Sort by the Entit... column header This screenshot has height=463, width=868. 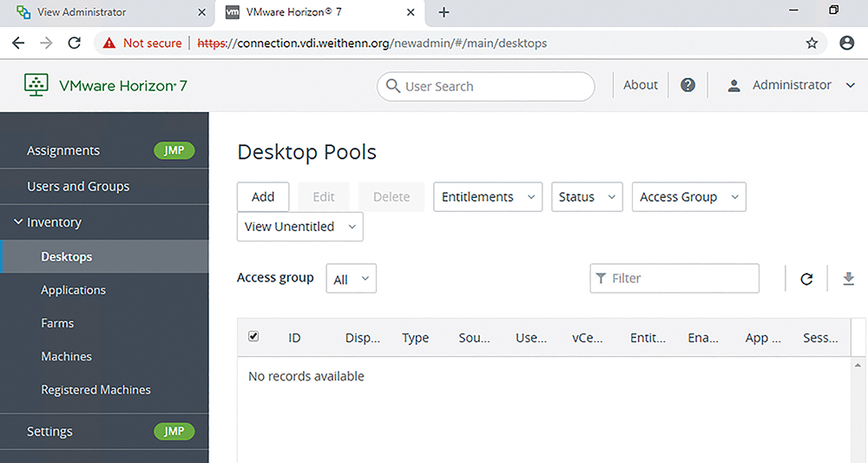648,338
